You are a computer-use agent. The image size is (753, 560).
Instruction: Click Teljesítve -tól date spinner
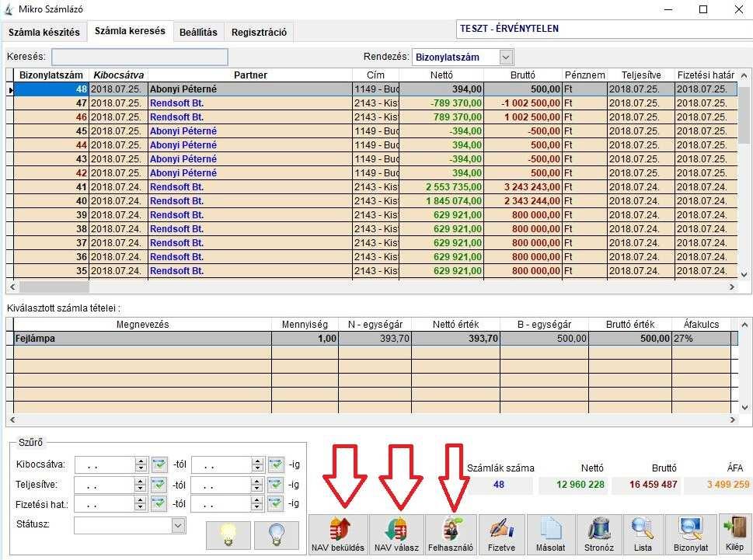point(141,484)
